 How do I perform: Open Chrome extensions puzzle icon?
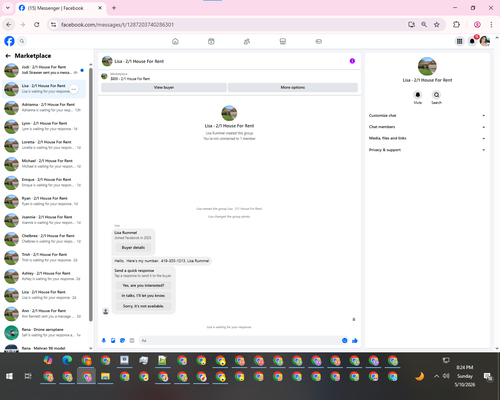coord(456,24)
